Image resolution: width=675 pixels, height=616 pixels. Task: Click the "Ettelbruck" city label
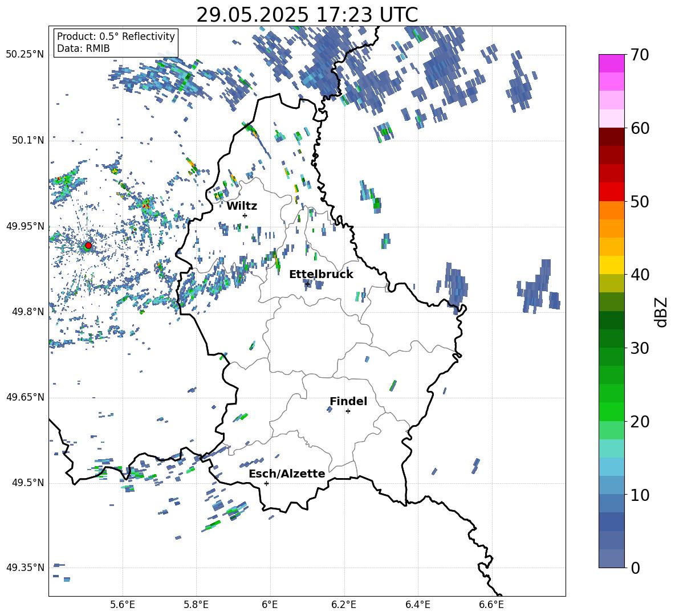tap(321, 275)
